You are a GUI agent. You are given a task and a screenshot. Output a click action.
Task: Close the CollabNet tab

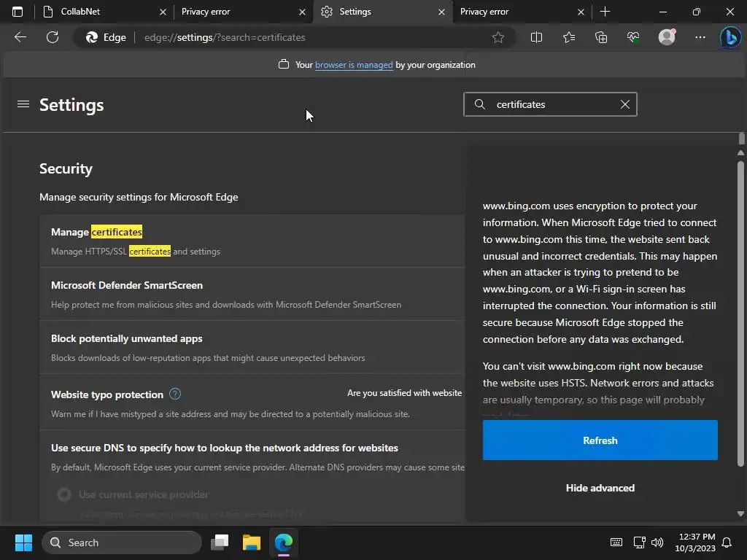[163, 12]
